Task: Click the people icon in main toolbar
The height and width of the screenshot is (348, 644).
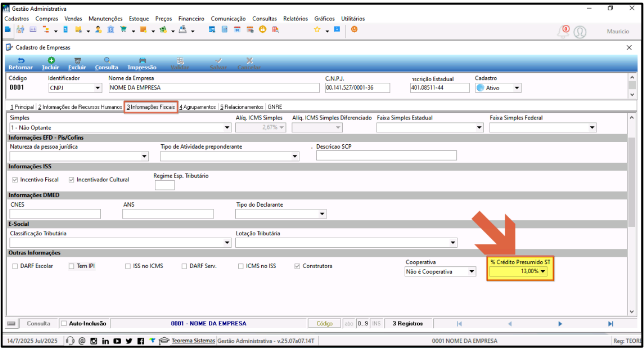Action: (21, 30)
